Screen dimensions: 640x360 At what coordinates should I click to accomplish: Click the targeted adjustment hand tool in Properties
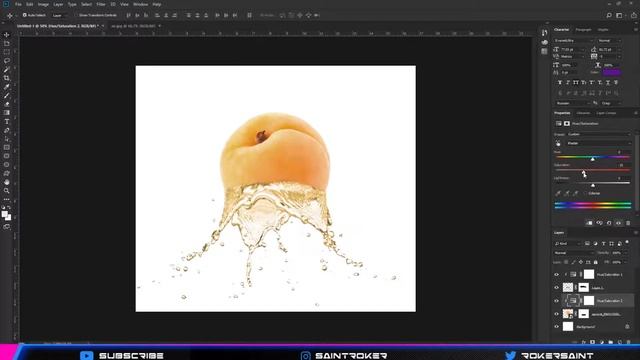pyautogui.click(x=558, y=143)
